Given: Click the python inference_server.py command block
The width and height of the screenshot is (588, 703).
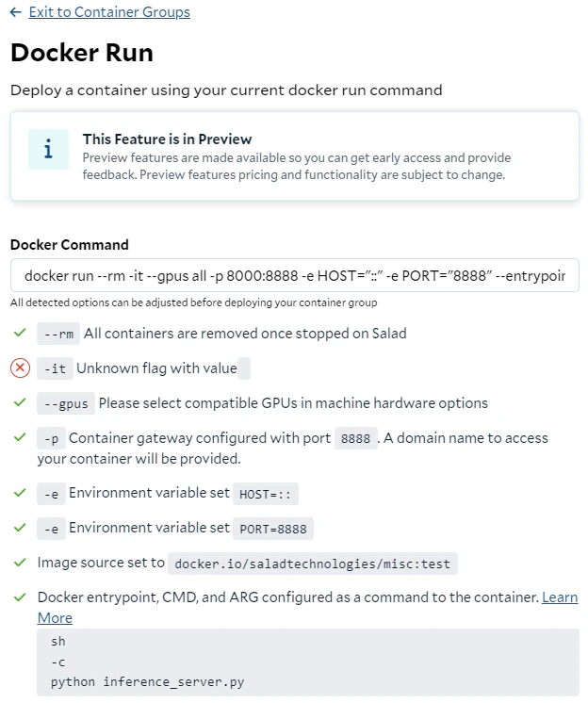Looking at the screenshot, I should click(308, 662).
